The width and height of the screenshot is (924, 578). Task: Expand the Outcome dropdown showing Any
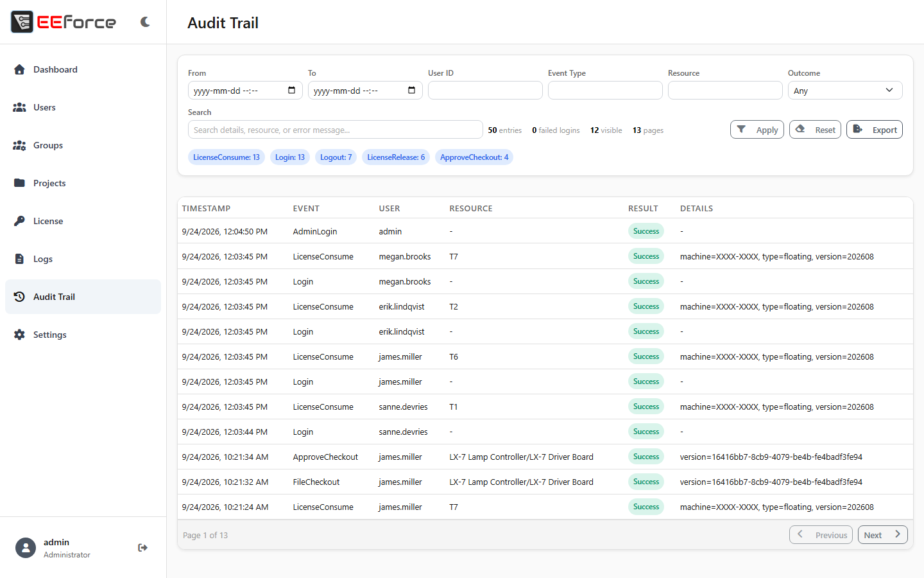click(845, 91)
